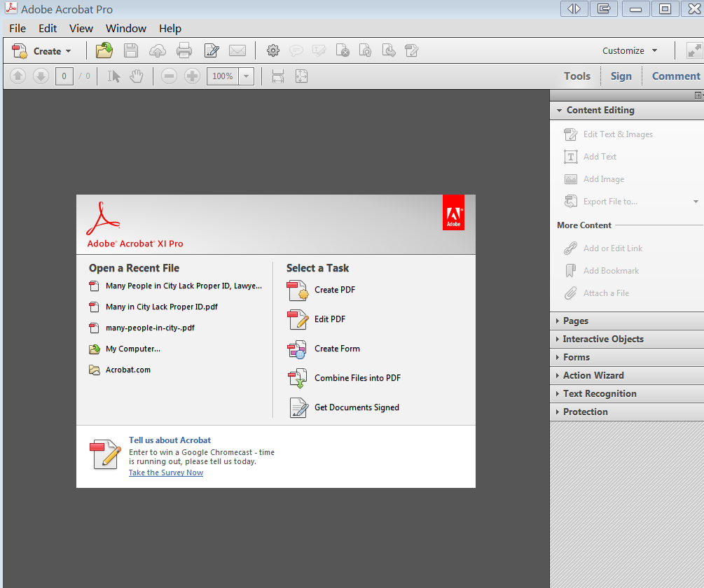This screenshot has height=588, width=704.
Task: Select the Hand tool in the toolbar
Action: 136,76
